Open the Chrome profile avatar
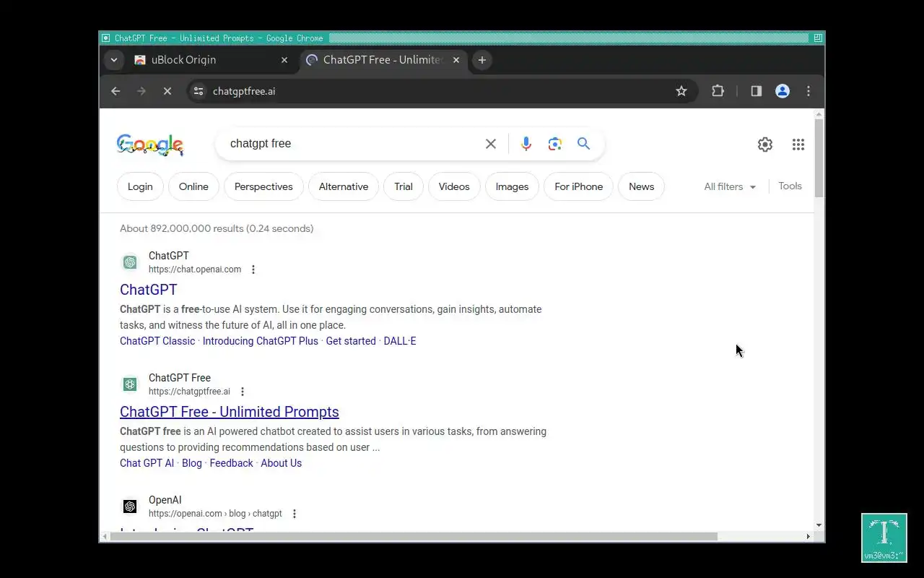 [783, 91]
